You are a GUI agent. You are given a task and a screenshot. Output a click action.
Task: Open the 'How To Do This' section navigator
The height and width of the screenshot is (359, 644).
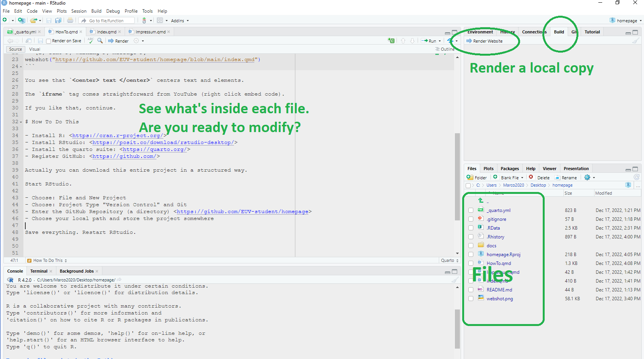click(47, 260)
